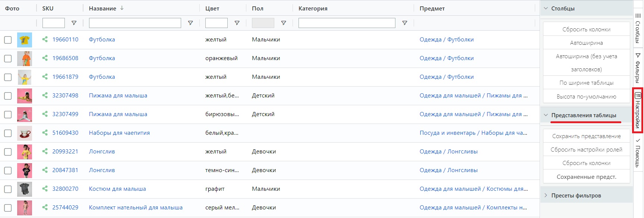Screen dimensions: 644x218
Task: Open the Помощь side tab
Action: pyautogui.click(x=638, y=153)
